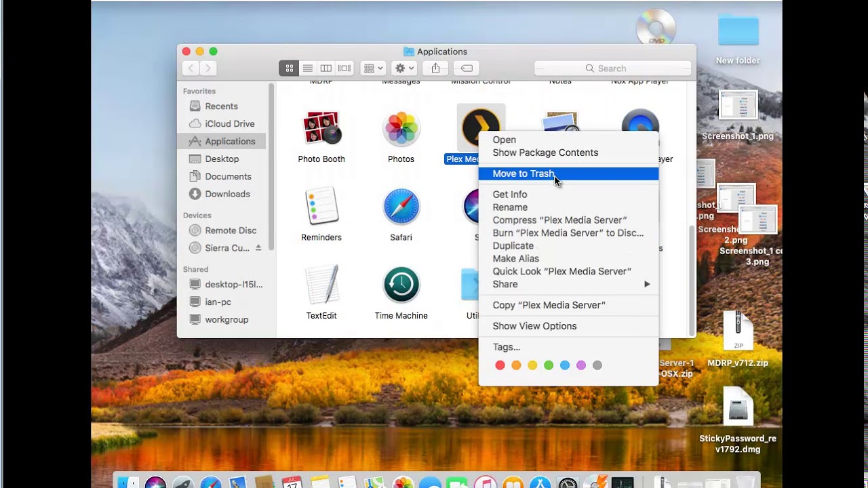Go back in Finder history
868x488 pixels.
pos(191,68)
